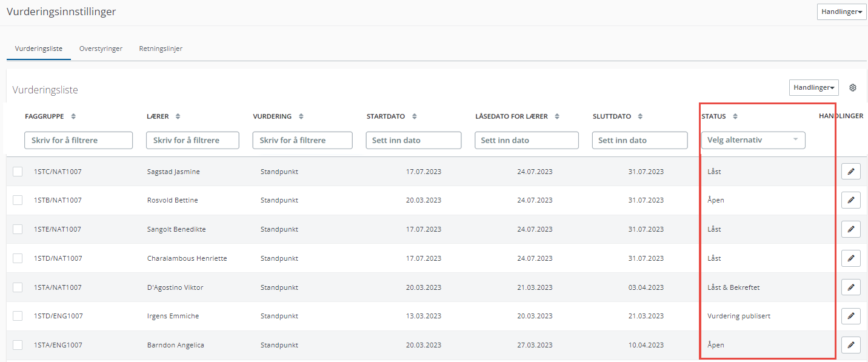Click teacher name Rosvold Bettine
The image size is (868, 362).
click(173, 200)
